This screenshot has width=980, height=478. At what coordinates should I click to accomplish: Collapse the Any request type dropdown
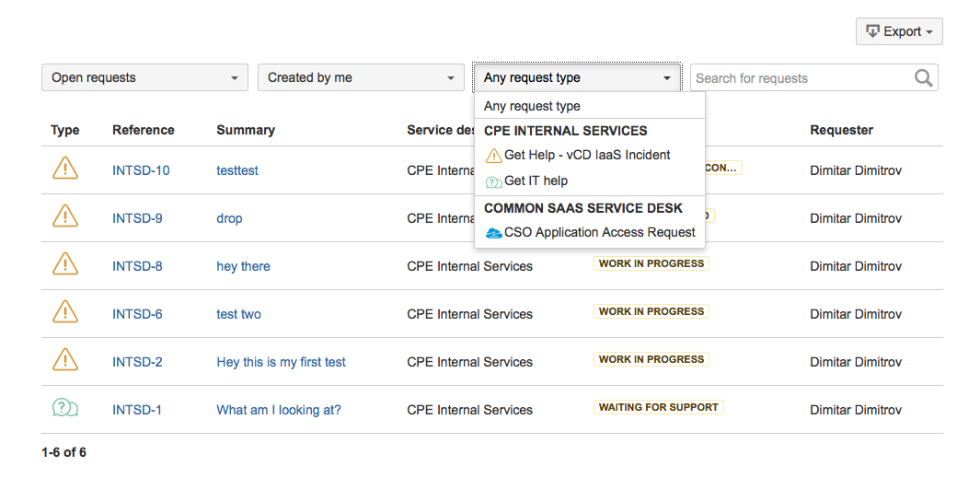578,77
